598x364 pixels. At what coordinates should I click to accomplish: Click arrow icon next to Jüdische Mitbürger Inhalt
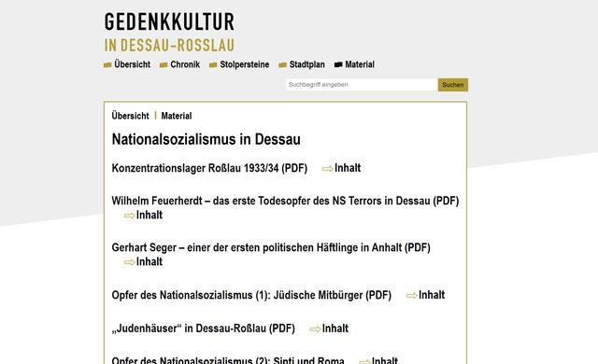coord(412,296)
